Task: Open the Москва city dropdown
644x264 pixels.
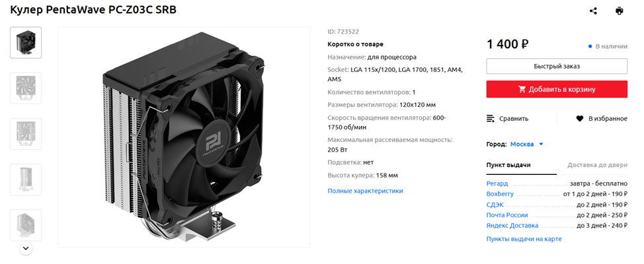Action: click(527, 144)
